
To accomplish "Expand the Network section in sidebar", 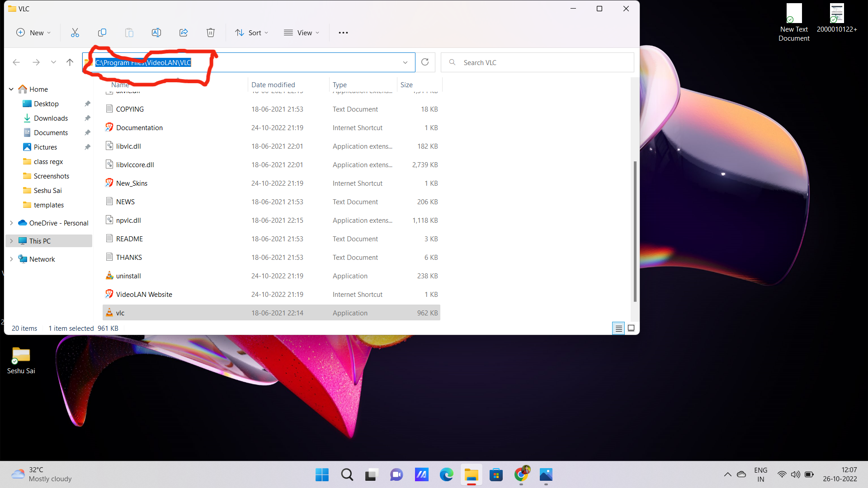I will [11, 258].
